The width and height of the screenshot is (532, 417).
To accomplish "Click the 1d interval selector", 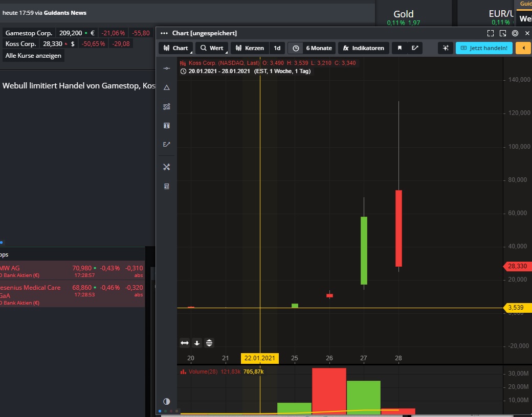I will point(277,48).
